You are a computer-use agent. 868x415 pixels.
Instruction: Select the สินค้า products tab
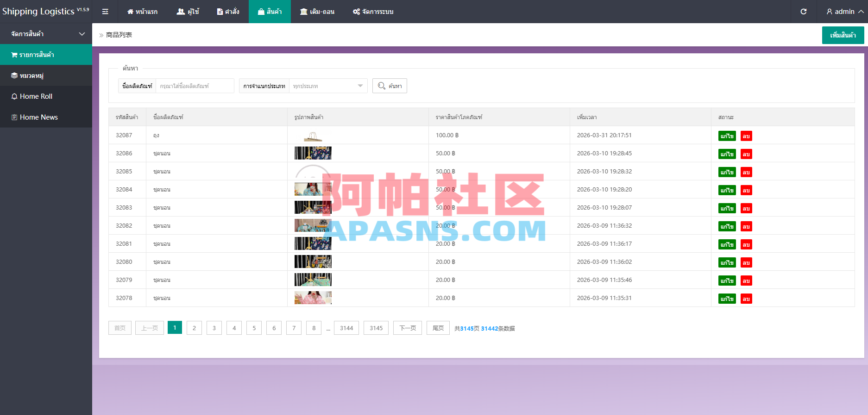tap(270, 12)
